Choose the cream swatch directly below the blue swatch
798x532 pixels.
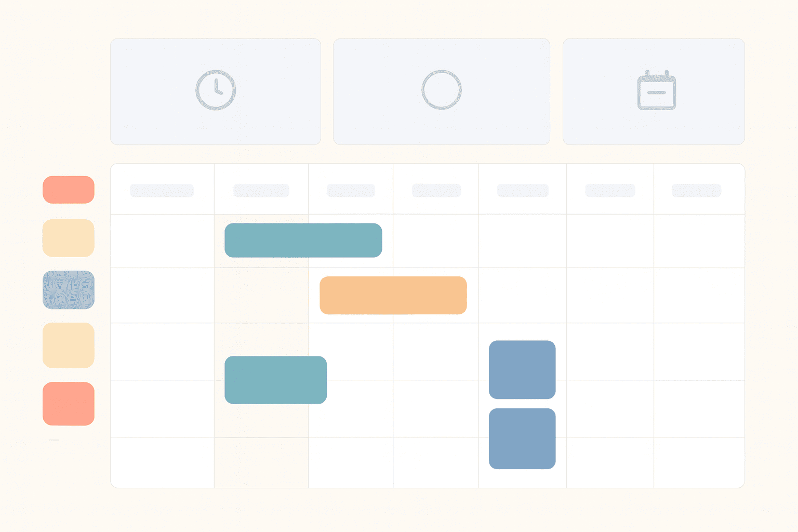pyautogui.click(x=69, y=345)
